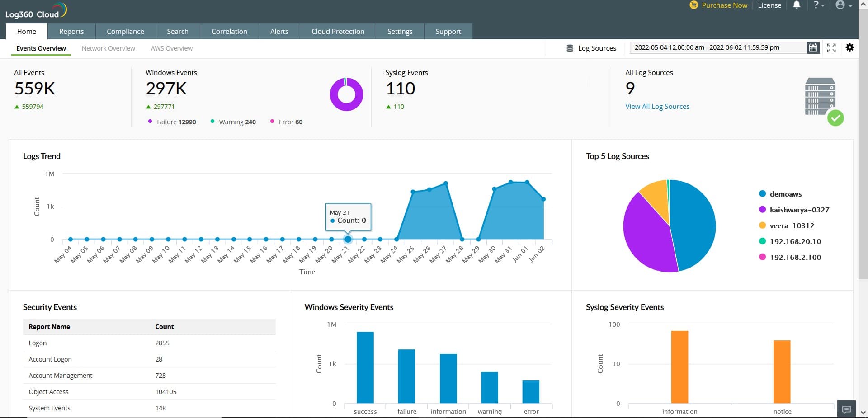
Task: Click Warning 240 legend item
Action: coord(233,122)
